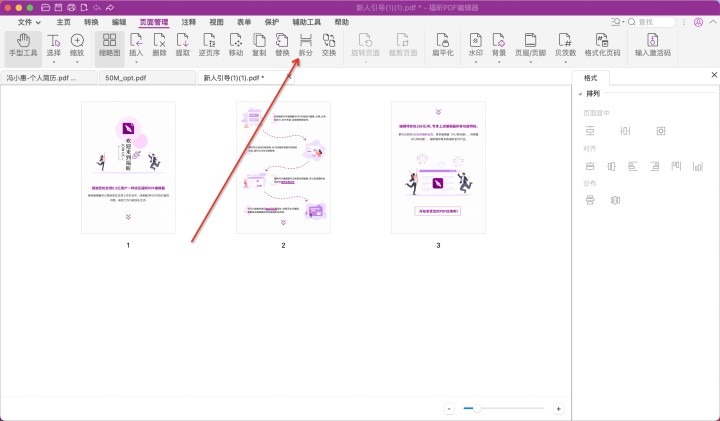Screen dimensions: 720x421
Task: Collapse the 排列 (Arrange) section
Action: pos(579,94)
